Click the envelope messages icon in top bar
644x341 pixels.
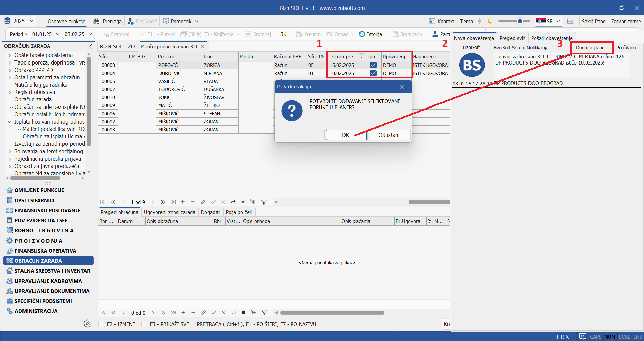(x=570, y=21)
